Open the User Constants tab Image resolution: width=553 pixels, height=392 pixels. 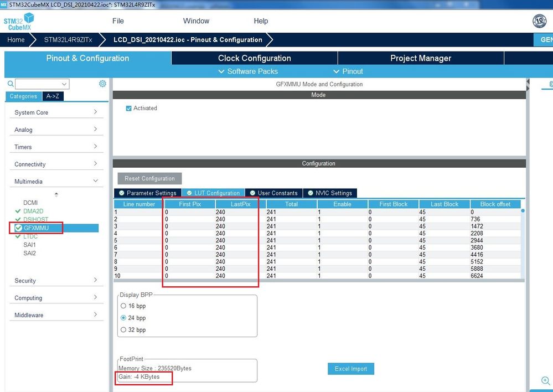[273, 193]
